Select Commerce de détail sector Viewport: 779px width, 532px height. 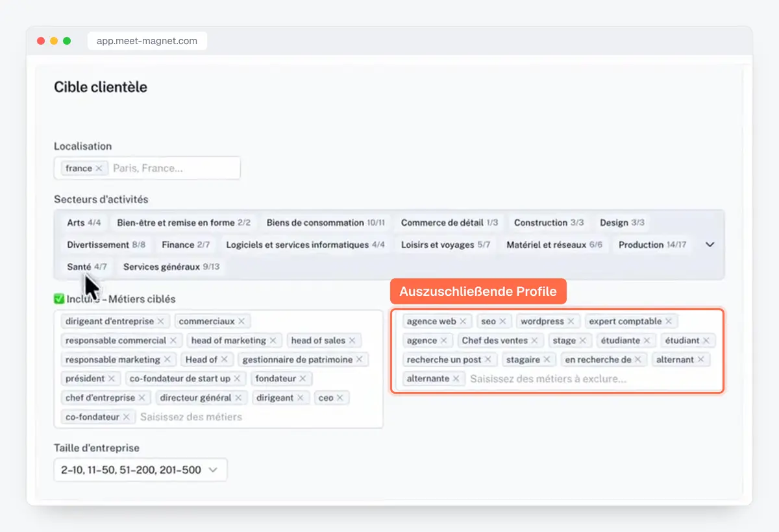coord(449,223)
